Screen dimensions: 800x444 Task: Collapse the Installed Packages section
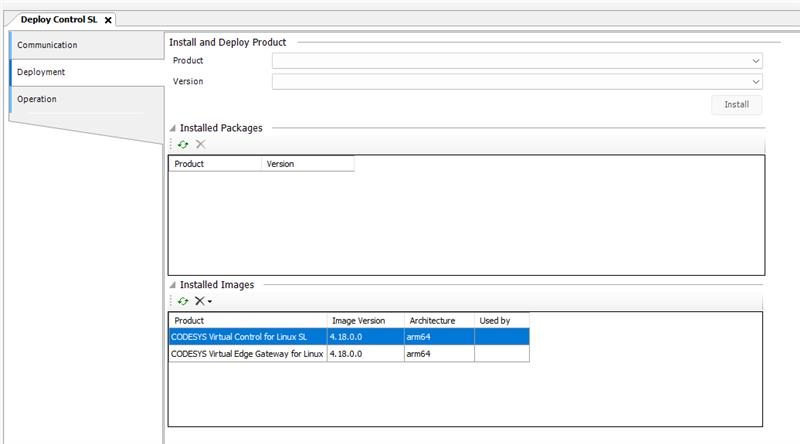[x=173, y=129]
